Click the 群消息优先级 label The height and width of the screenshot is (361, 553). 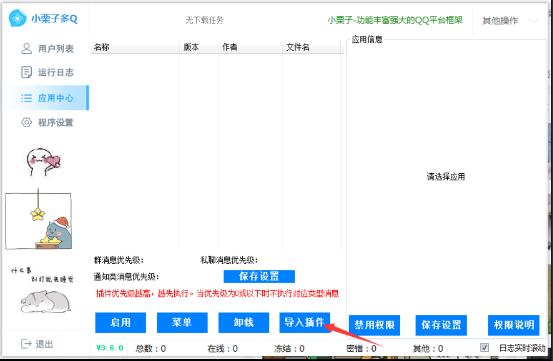[x=118, y=260]
